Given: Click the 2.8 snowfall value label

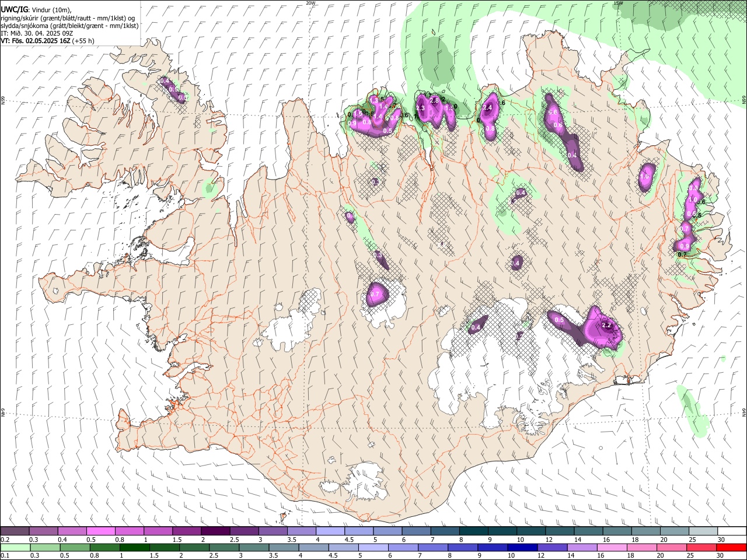Looking at the screenshot, I should pos(434,101).
